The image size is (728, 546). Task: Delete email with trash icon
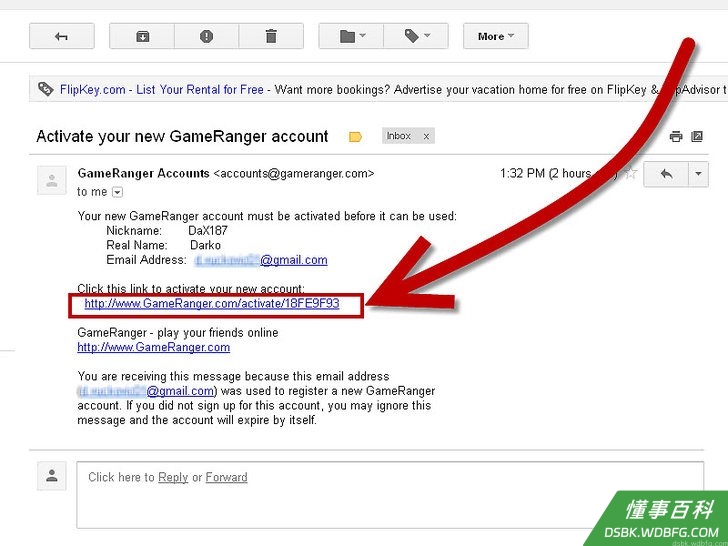click(271, 36)
